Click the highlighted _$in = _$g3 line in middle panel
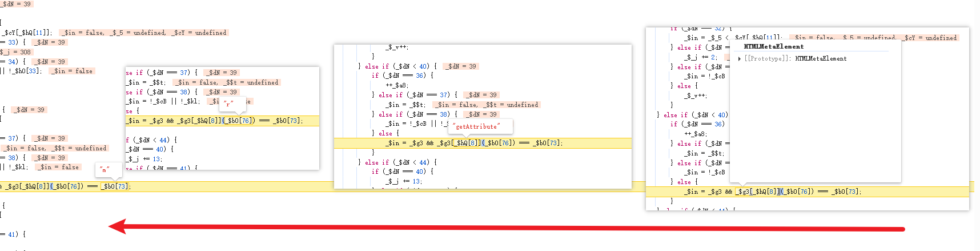The width and height of the screenshot is (980, 251). coord(483,143)
